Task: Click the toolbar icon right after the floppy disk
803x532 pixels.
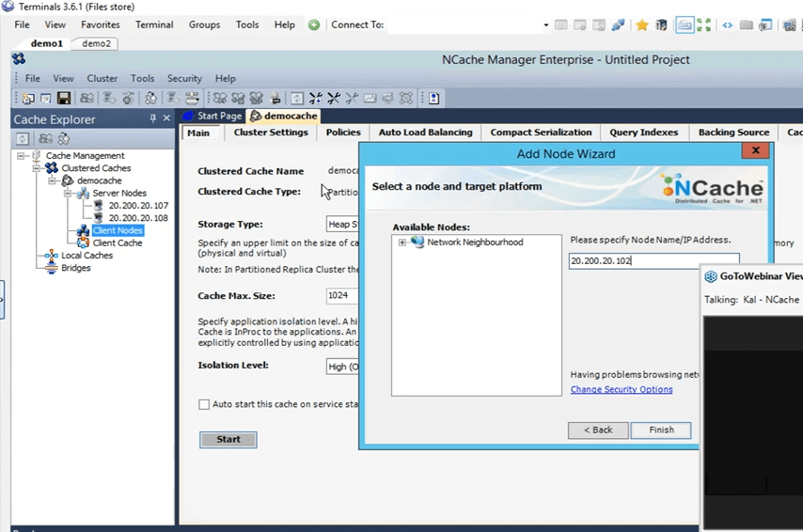Action: click(87, 98)
